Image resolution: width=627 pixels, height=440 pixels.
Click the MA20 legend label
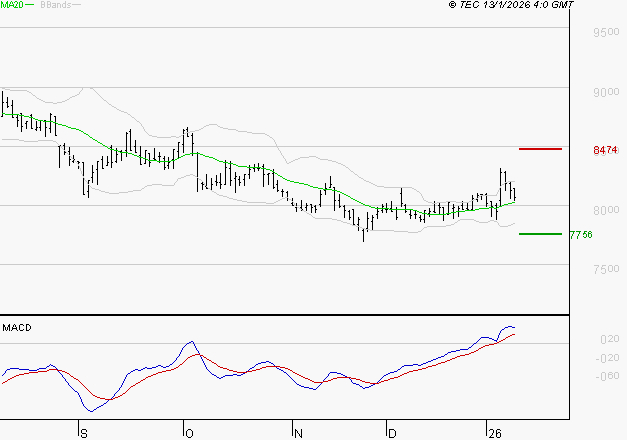[x=12, y=5]
